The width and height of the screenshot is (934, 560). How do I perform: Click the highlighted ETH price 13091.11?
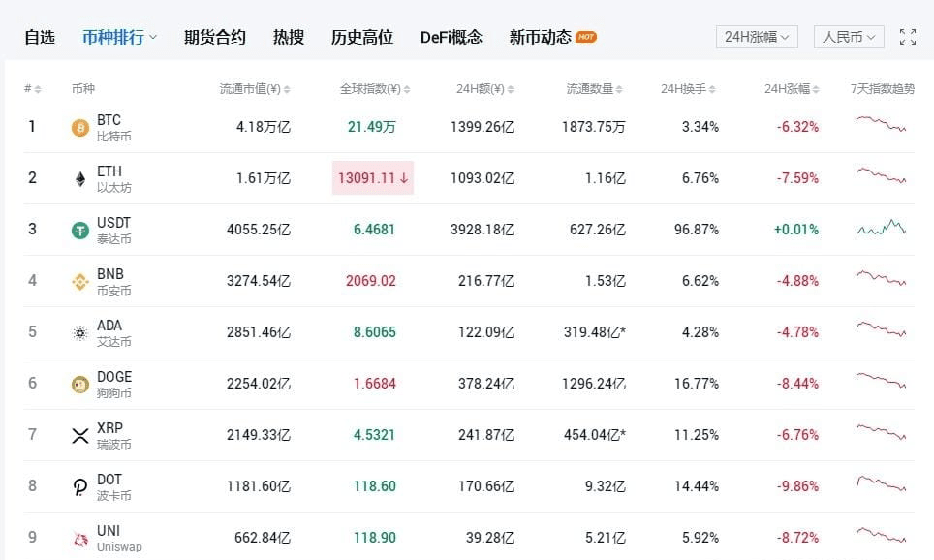(x=373, y=178)
